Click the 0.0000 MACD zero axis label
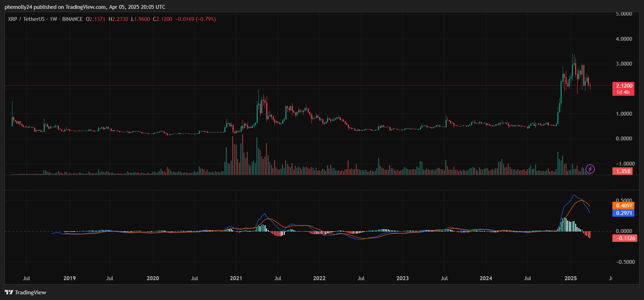Screen dimensions: 644x300 pos(624,231)
